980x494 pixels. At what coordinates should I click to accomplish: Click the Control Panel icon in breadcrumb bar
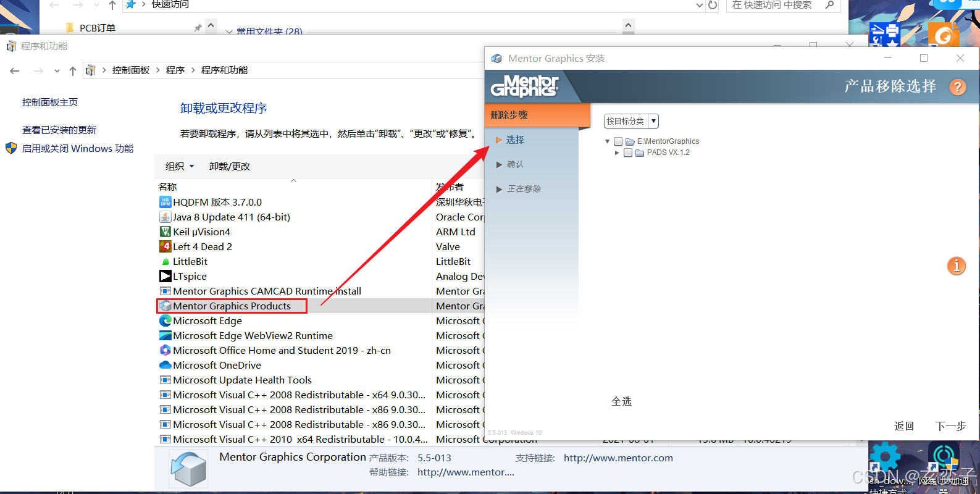[x=90, y=70]
